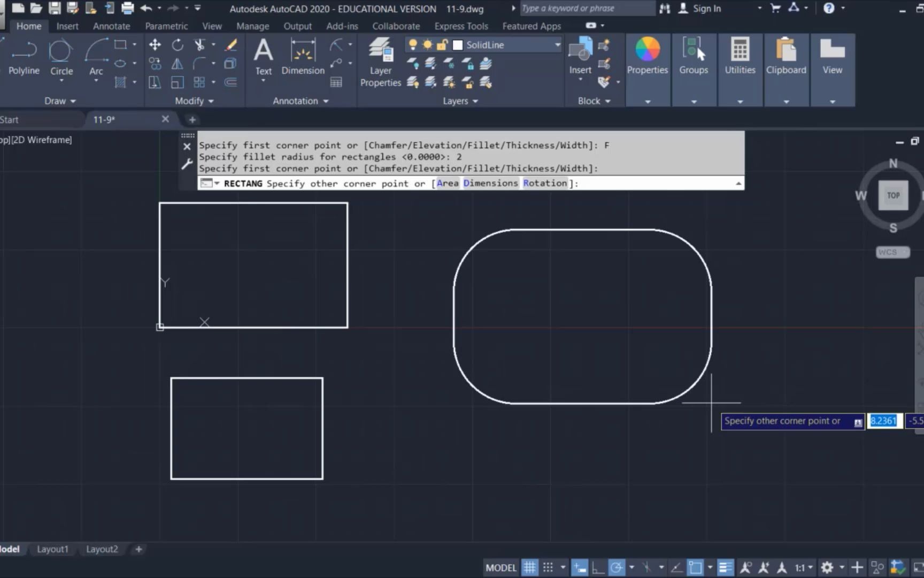Toggle dynamic input in status bar
The height and width of the screenshot is (578, 924).
pyautogui.click(x=580, y=567)
